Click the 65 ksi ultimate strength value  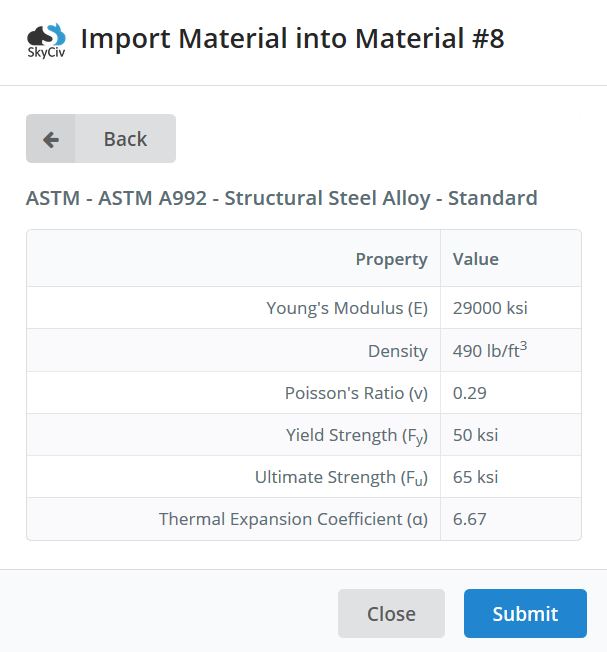pyautogui.click(x=475, y=477)
